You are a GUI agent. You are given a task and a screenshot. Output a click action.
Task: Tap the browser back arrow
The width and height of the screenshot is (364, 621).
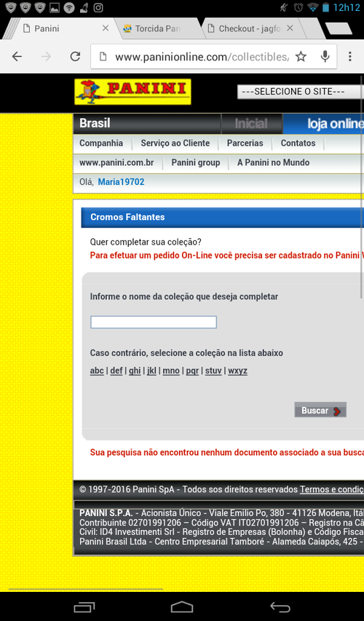(17, 57)
